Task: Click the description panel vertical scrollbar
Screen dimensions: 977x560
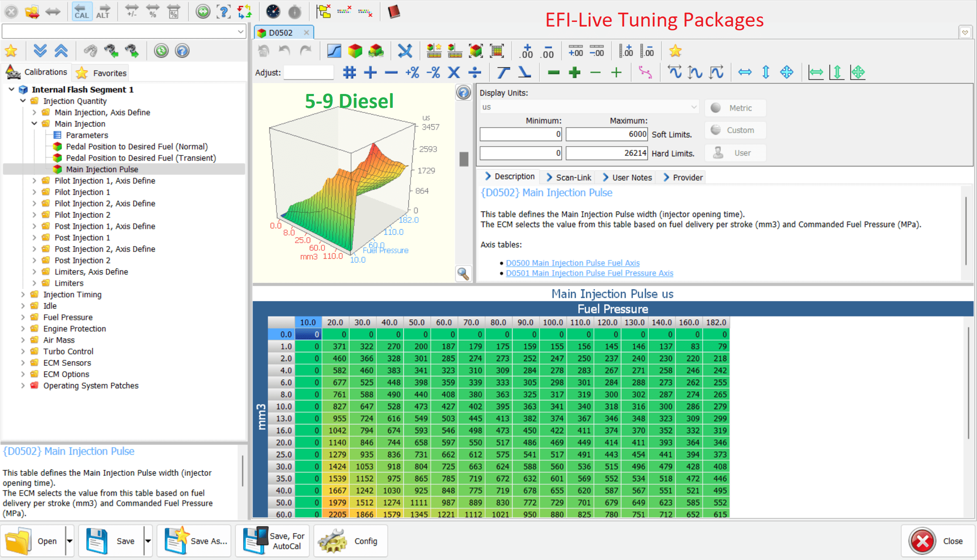Action: pyautogui.click(x=966, y=230)
